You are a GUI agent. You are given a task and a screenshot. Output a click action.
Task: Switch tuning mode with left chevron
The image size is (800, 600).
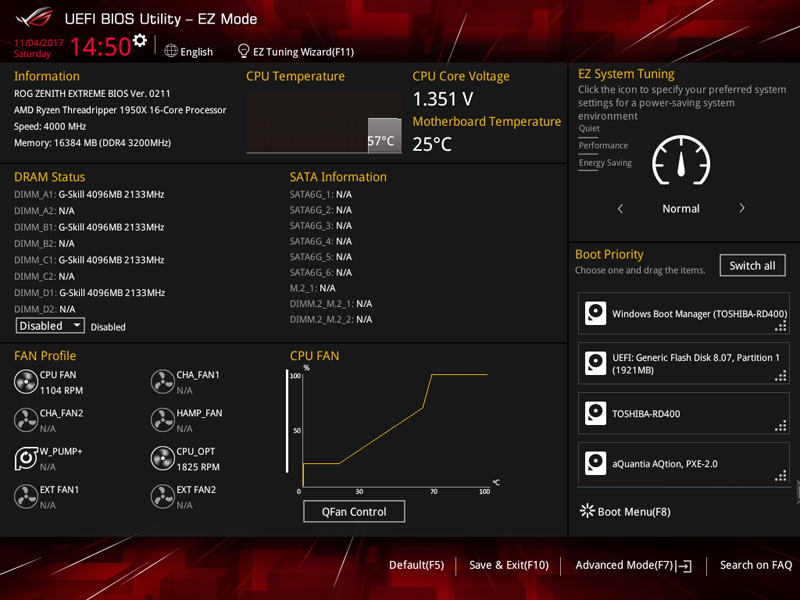(x=620, y=208)
